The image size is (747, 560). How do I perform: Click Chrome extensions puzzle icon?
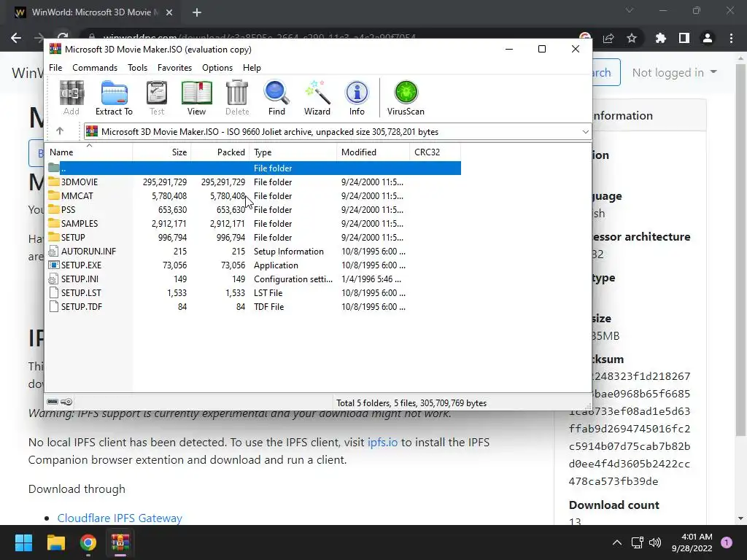pyautogui.click(x=661, y=38)
